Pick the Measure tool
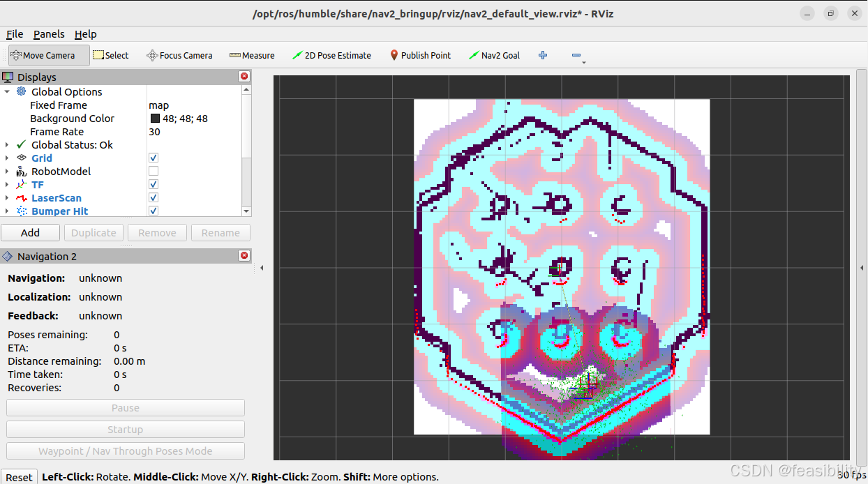Viewport: 868px width, 484px height. 252,55
